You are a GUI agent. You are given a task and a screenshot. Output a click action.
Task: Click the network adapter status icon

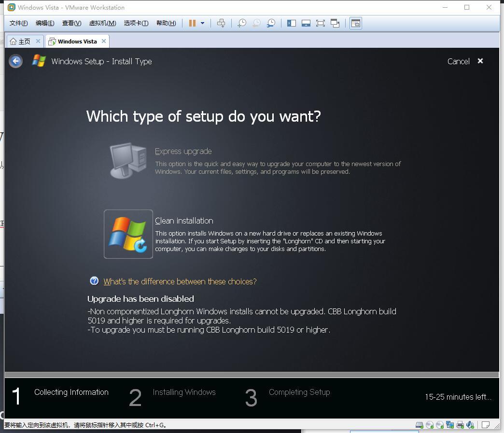tap(450, 425)
